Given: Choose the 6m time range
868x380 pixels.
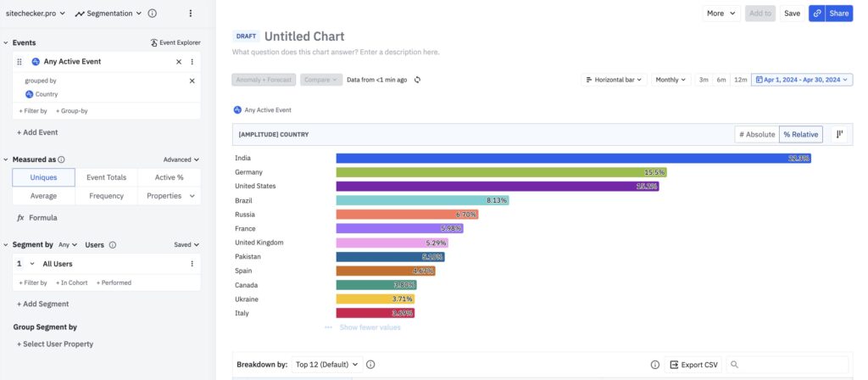Looking at the screenshot, I should 721,80.
